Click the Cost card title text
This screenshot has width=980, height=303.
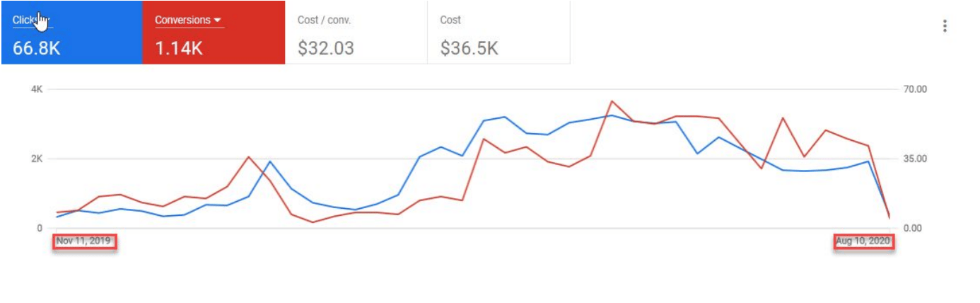[450, 20]
